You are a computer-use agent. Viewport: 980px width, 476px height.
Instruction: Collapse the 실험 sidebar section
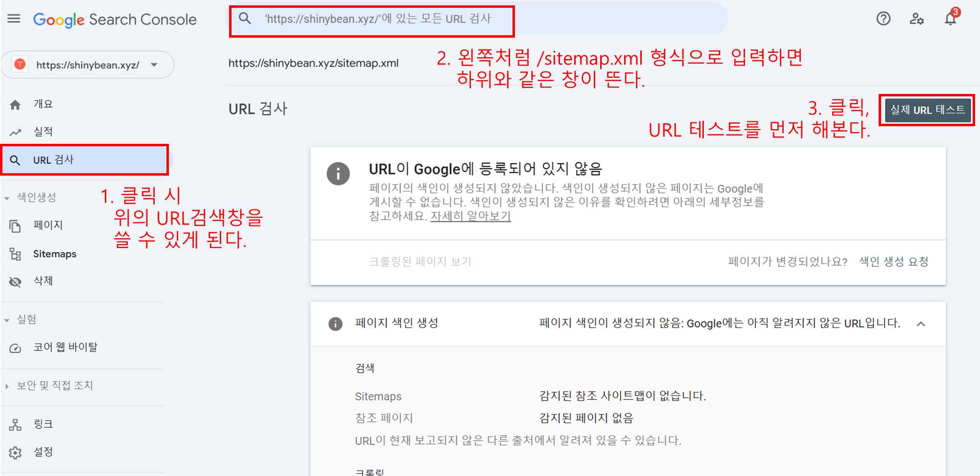click(x=7, y=320)
